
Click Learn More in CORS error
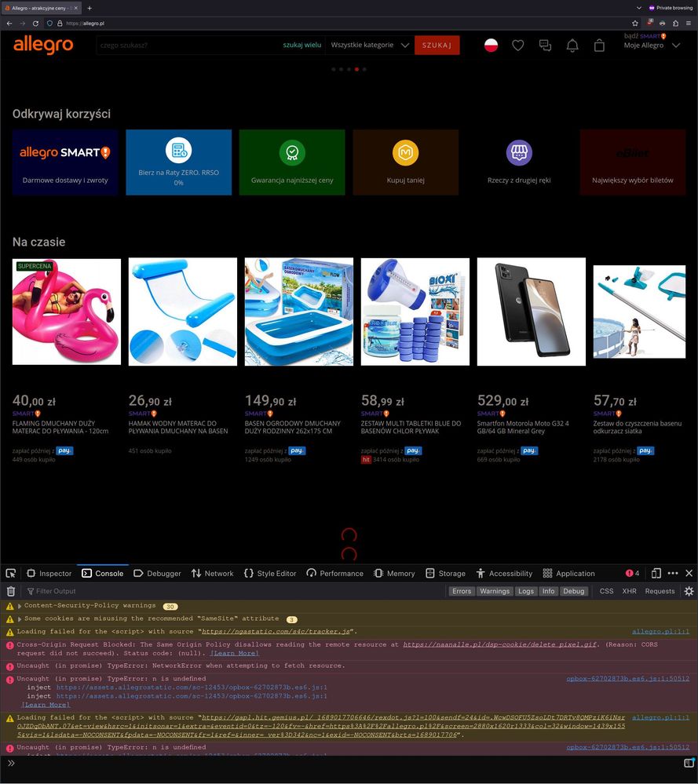click(x=235, y=653)
